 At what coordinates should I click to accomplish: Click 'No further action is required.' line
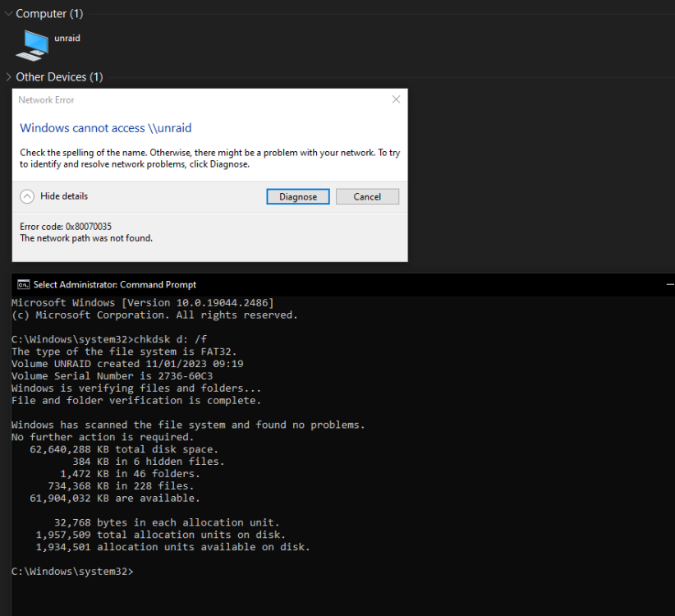103,437
